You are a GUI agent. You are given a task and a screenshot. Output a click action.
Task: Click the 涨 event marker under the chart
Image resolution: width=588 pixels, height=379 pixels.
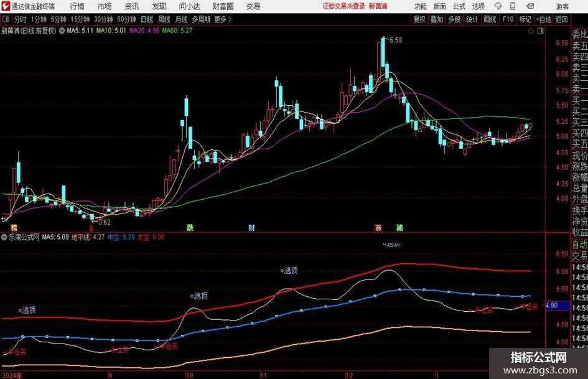[x=378, y=227]
